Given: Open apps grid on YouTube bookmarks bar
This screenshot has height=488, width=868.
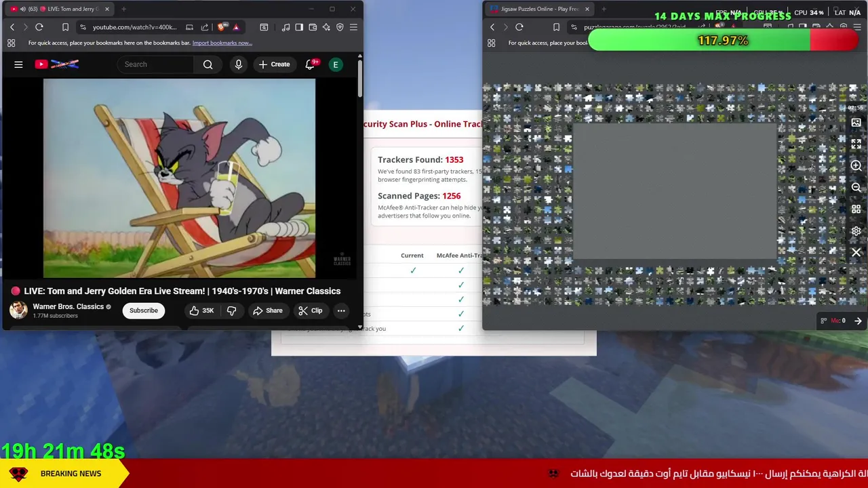Looking at the screenshot, I should click(x=11, y=43).
